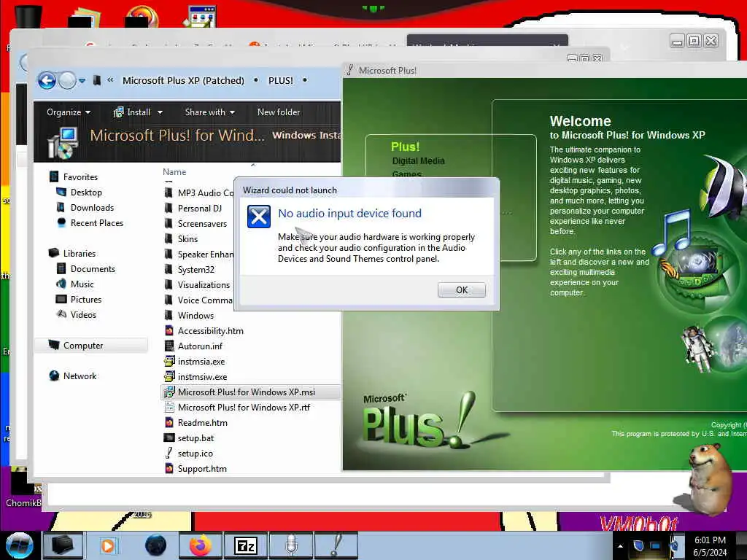747x560 pixels.
Task: Open the media player taskbar icon
Action: point(108,545)
